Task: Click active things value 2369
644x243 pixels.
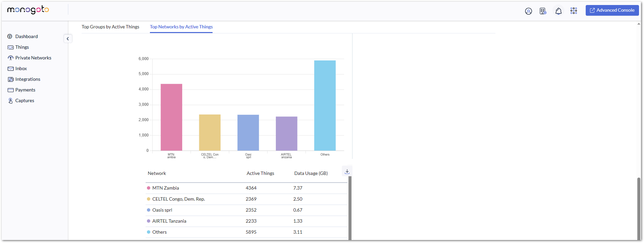Action: click(x=251, y=199)
